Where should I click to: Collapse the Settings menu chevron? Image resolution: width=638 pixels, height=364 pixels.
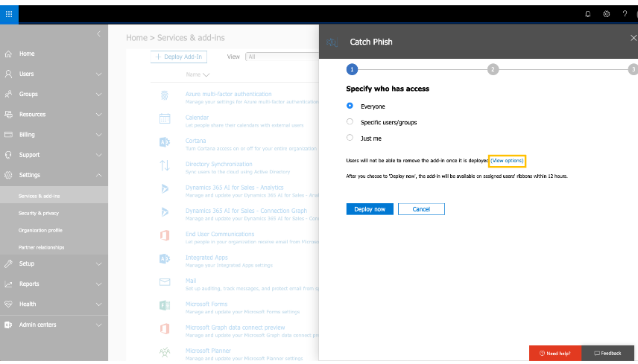tap(98, 175)
